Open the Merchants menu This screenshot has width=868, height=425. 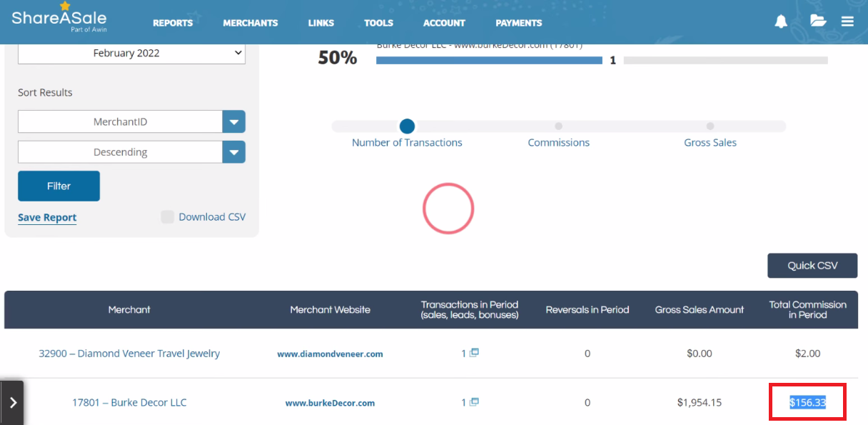pyautogui.click(x=251, y=23)
